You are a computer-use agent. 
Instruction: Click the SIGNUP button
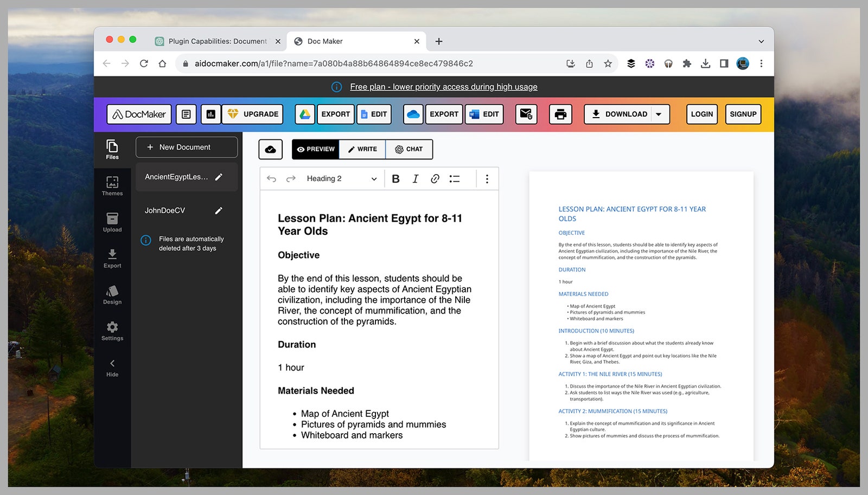[x=743, y=114]
